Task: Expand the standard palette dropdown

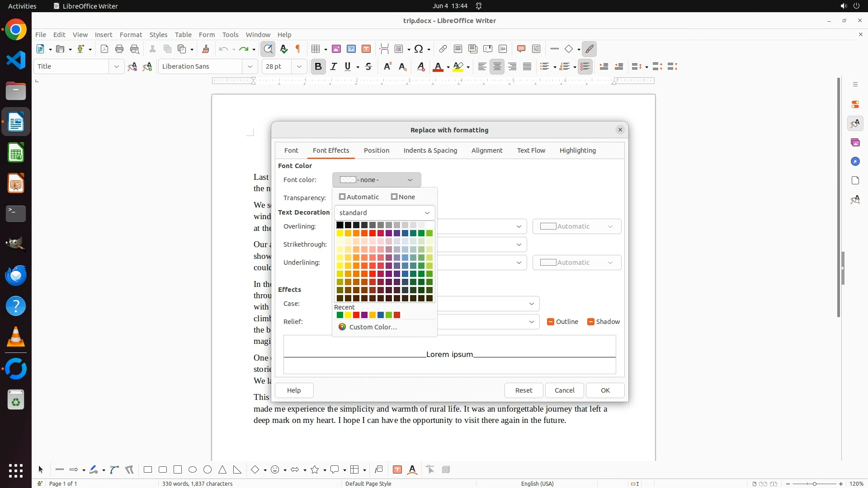Action: pos(384,213)
